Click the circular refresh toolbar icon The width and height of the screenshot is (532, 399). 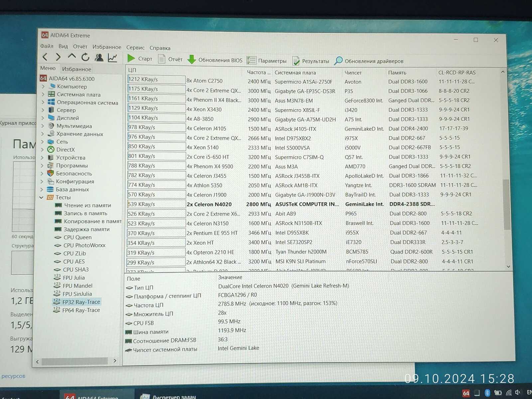coord(85,58)
